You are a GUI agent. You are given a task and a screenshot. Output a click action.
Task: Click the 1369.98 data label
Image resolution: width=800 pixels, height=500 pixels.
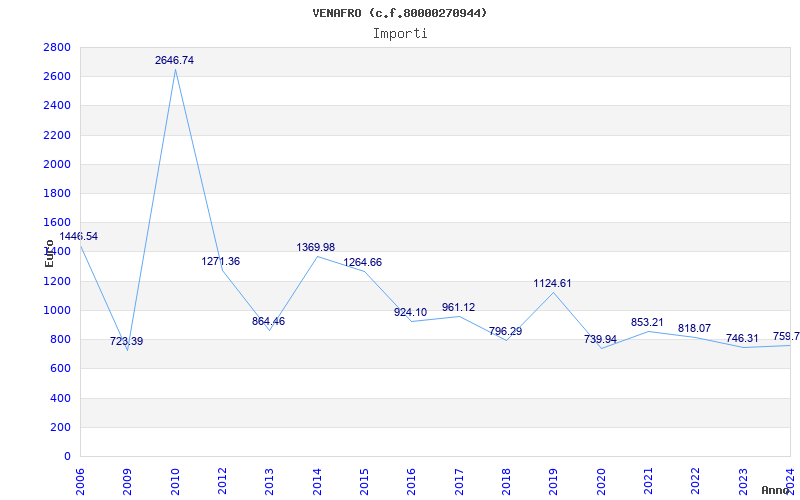pyautogui.click(x=316, y=247)
